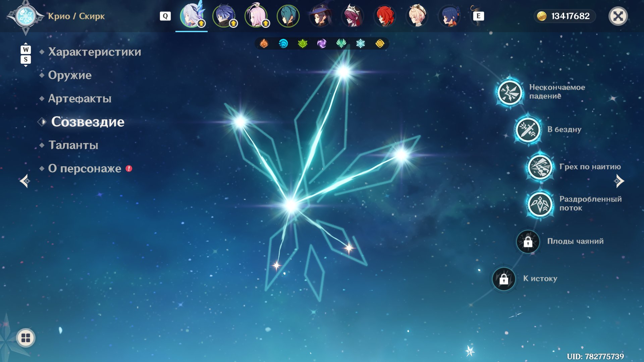The width and height of the screenshot is (644, 362).
Task: Click the К истоку label
Action: (540, 279)
